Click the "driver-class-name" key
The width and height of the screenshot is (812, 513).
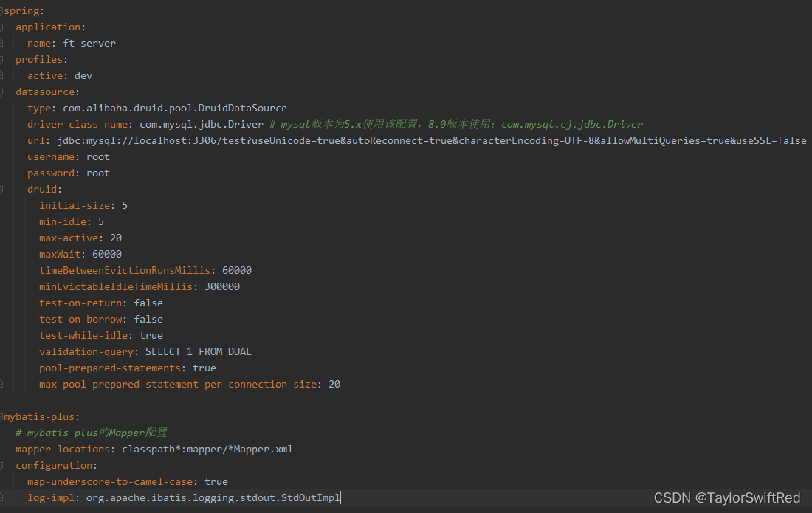point(78,124)
